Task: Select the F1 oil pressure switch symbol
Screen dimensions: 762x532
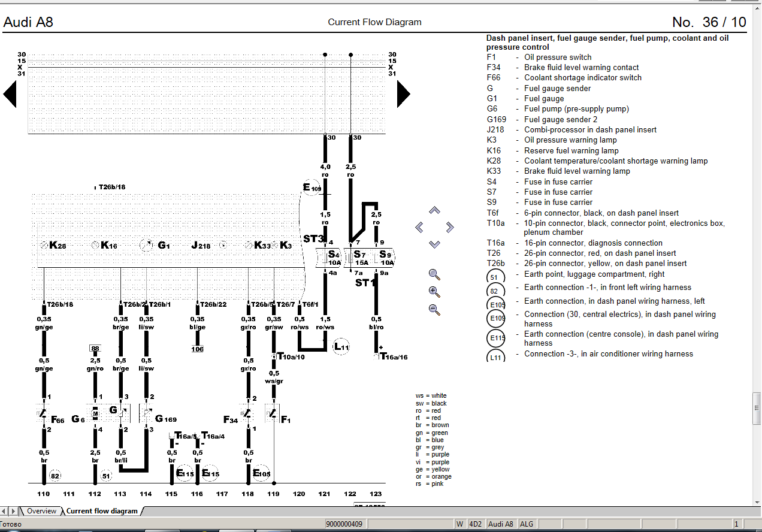Action: tap(273, 413)
